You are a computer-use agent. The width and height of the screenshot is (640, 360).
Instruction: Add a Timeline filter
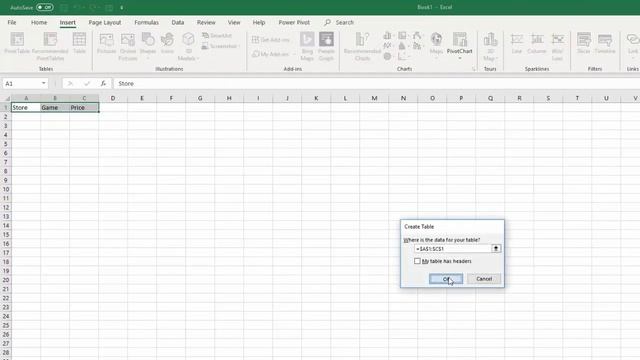605,43
